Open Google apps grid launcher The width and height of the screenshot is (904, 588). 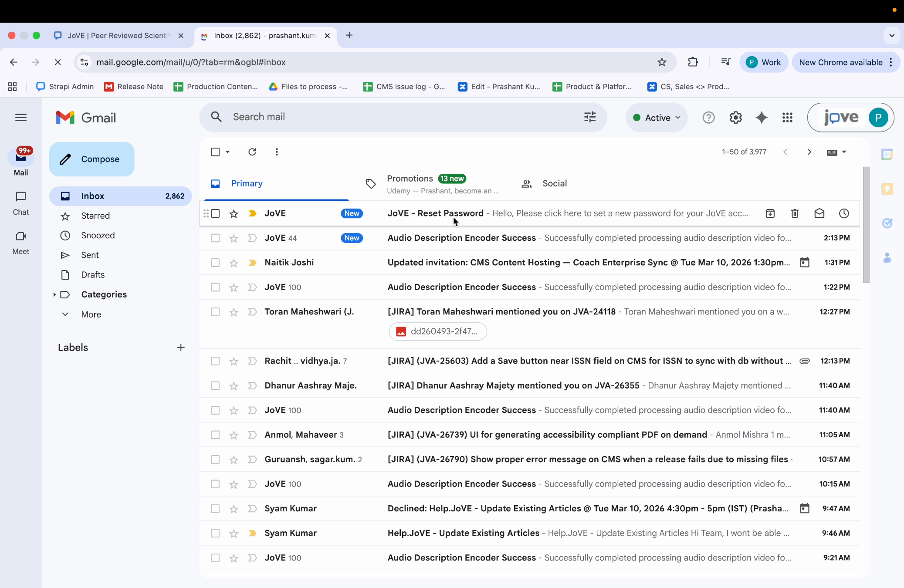[787, 117]
